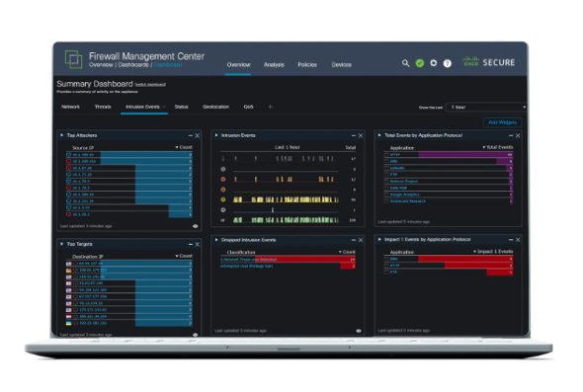This screenshot has width=583, height=392.
Task: Collapse the Top Targets widget title triangle
Action: (61, 244)
